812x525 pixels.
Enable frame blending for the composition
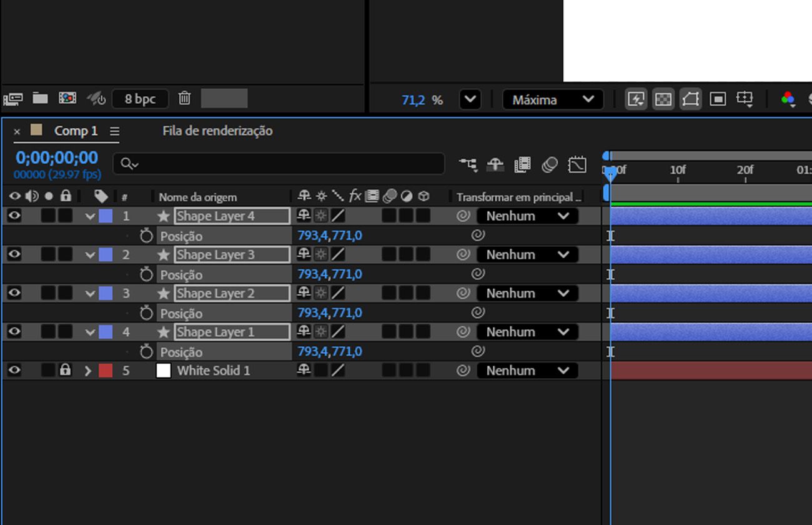522,164
